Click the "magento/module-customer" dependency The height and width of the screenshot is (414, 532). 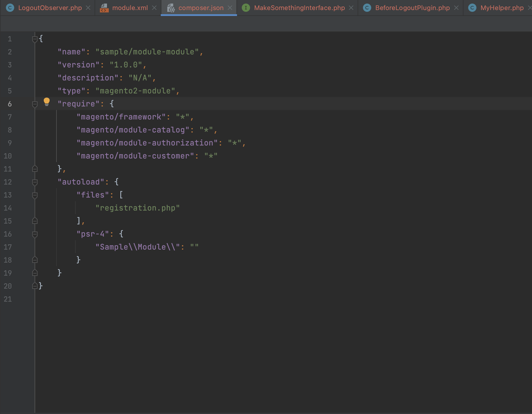[135, 156]
